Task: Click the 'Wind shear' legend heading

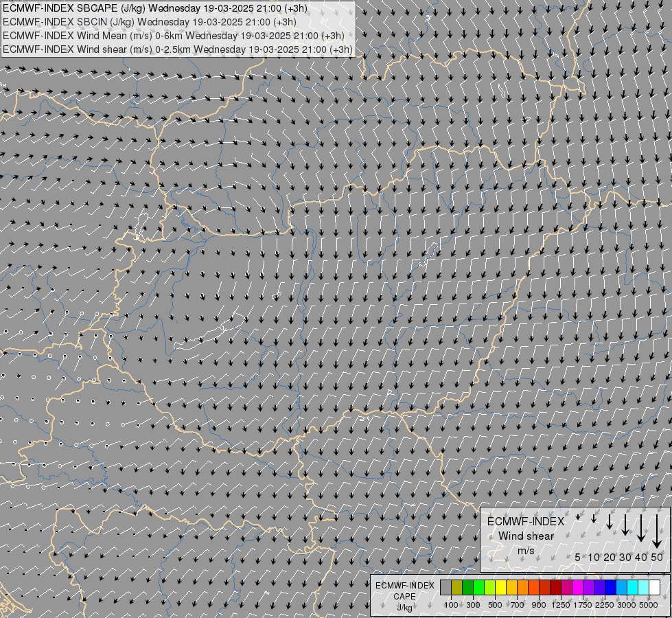Action: (x=526, y=536)
